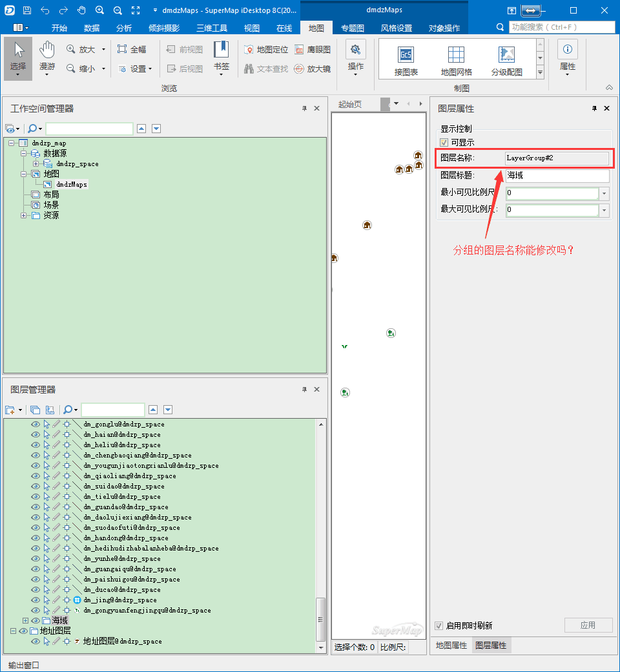620x672 pixels.
Task: Open the 起始页 document tab
Action: click(350, 104)
